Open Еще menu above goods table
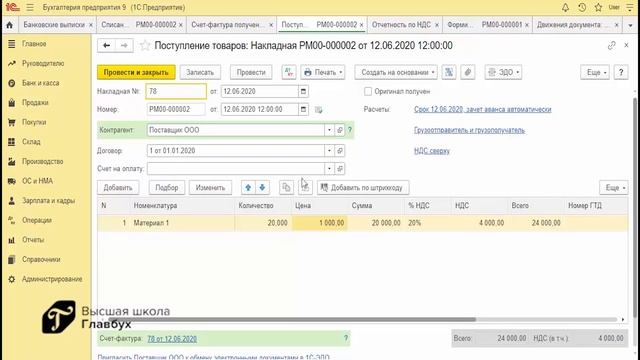The width and height of the screenshot is (640, 360). [x=614, y=188]
